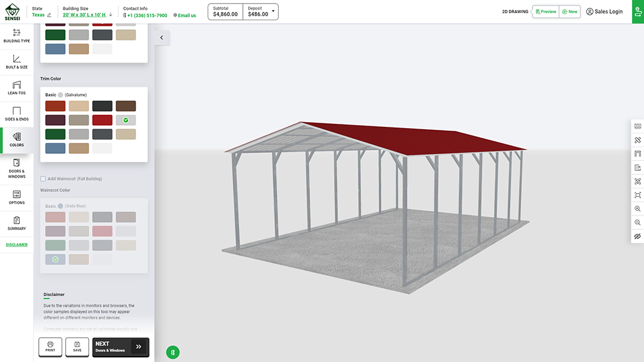Expand the Deposit price dropdown
The width and height of the screenshot is (644, 362).
tap(273, 11)
